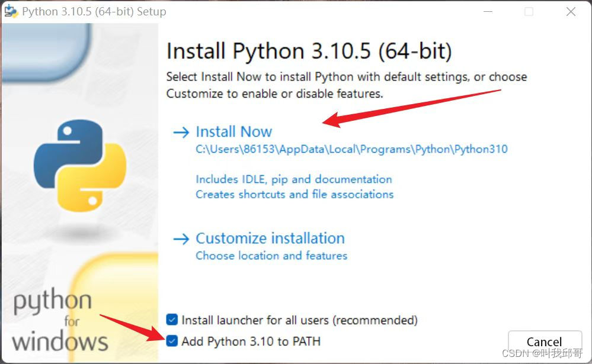Click the arrow icon beside Install Now
The image size is (592, 364).
click(x=181, y=132)
